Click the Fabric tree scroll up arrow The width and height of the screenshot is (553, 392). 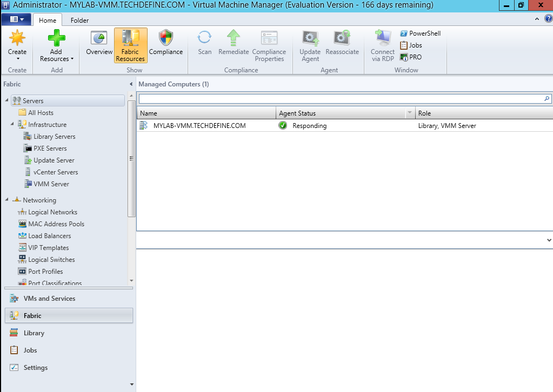coord(131,96)
